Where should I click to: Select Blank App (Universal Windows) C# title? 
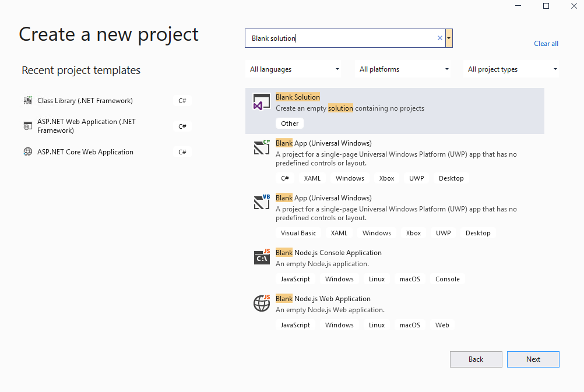click(x=323, y=143)
